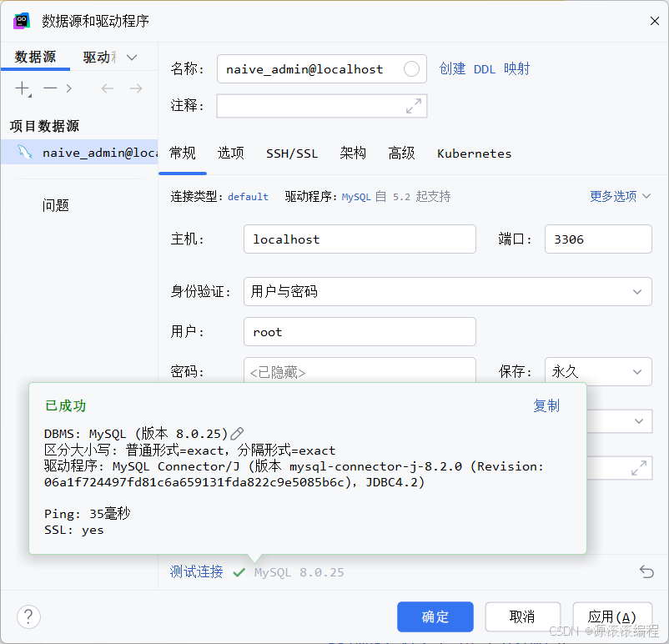Image resolution: width=669 pixels, height=644 pixels.
Task: Open the 常规 tab
Action: tap(183, 153)
